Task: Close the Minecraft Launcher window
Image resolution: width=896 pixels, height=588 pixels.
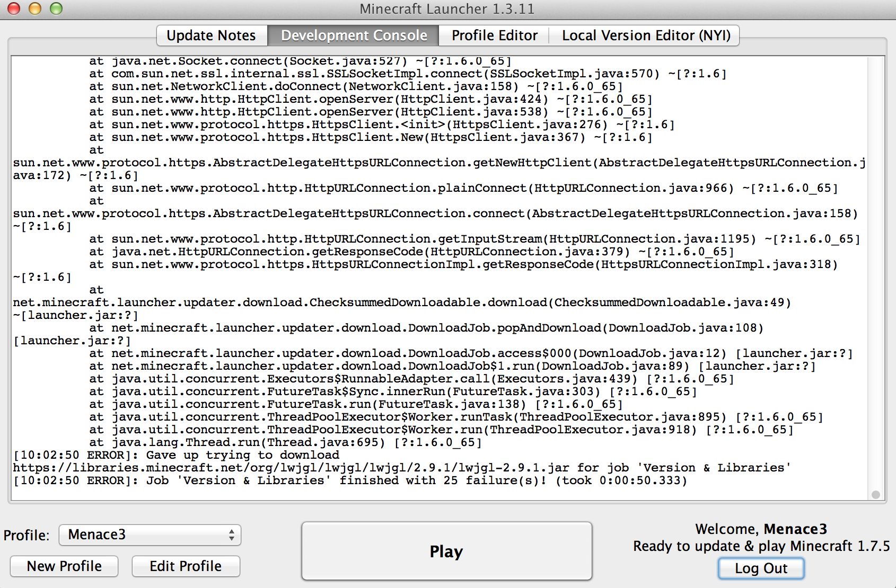Action: [14, 8]
